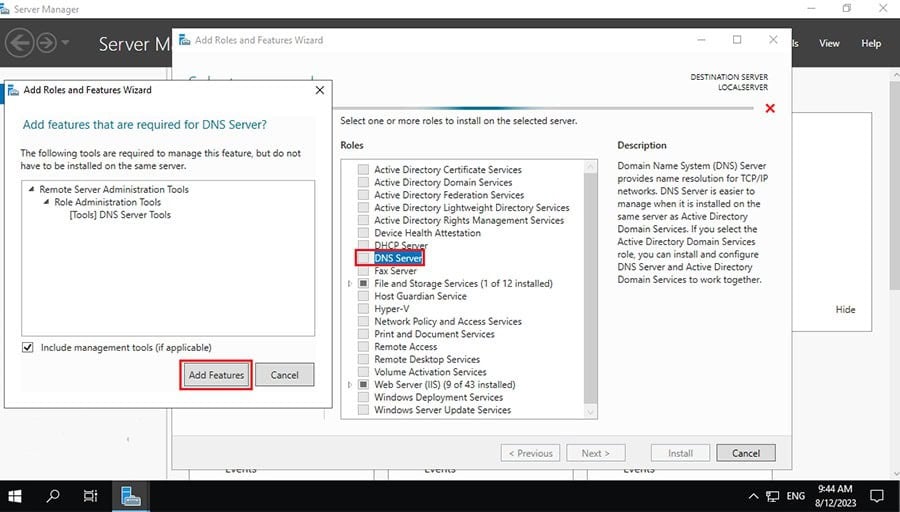Open the Windows Start menu
Image resolution: width=900 pixels, height=512 pixels.
[15, 496]
